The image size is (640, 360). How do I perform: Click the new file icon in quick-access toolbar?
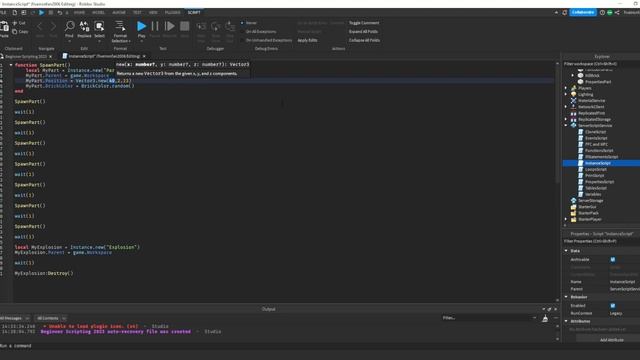(15, 13)
